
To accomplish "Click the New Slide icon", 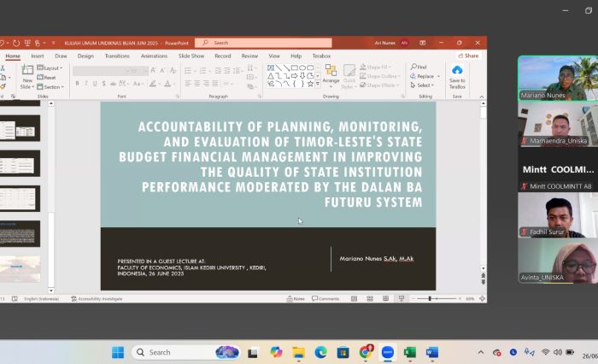I will [x=27, y=72].
